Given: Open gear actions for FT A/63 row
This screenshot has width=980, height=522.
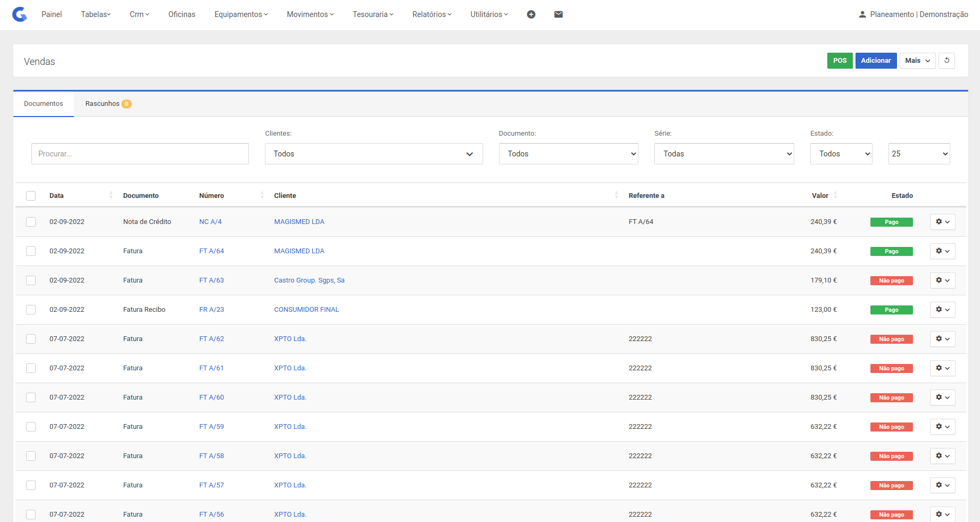Looking at the screenshot, I should pyautogui.click(x=942, y=280).
